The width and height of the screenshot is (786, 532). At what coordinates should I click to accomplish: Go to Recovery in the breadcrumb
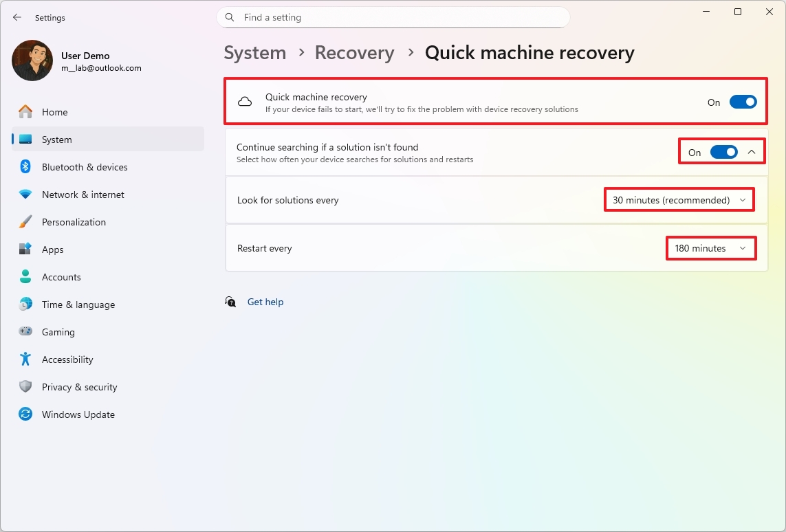[x=354, y=52]
